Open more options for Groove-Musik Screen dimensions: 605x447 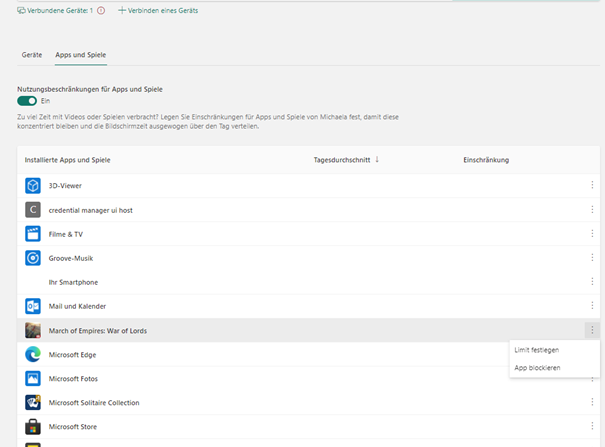click(x=592, y=258)
